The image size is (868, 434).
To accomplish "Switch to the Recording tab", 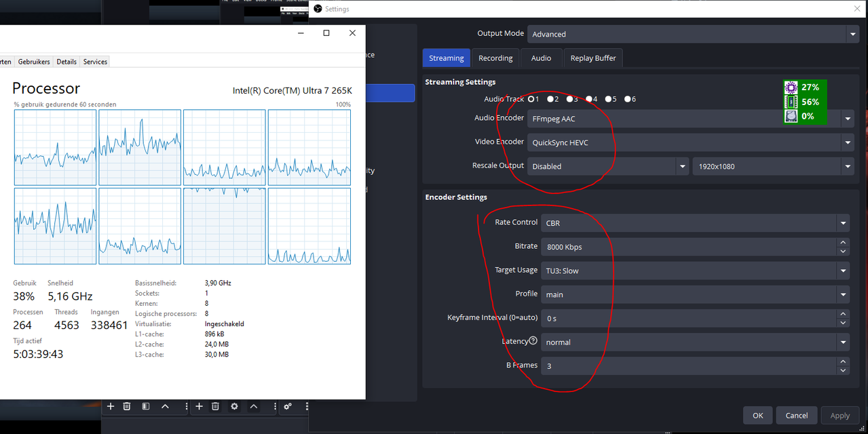I will (x=495, y=58).
